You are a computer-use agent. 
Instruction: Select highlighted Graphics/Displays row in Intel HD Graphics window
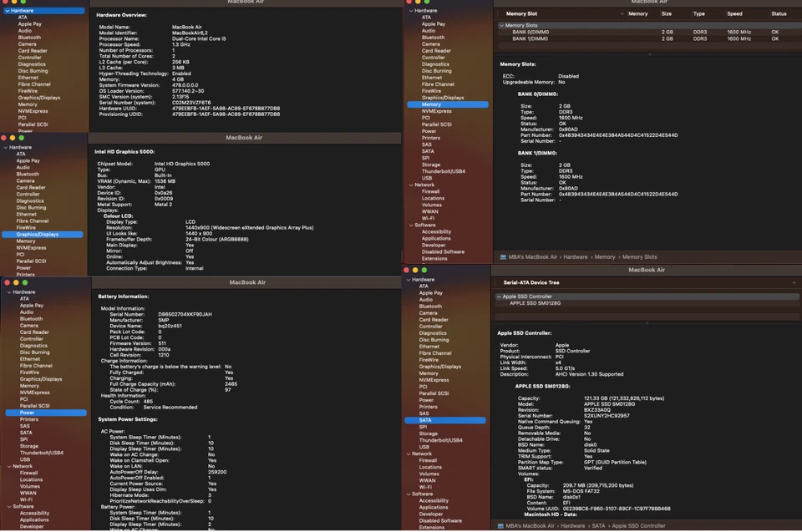(43, 235)
